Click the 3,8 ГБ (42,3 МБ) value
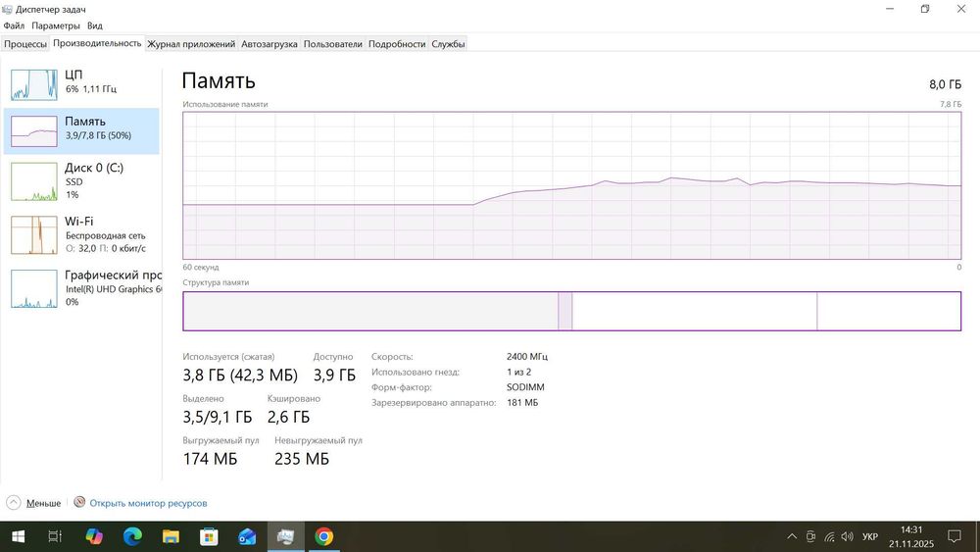 point(240,376)
